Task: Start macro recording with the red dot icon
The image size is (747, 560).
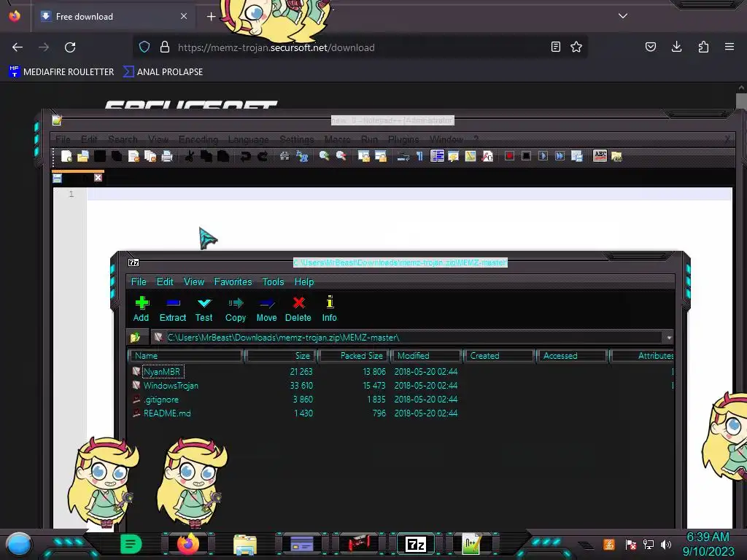Action: [x=509, y=156]
